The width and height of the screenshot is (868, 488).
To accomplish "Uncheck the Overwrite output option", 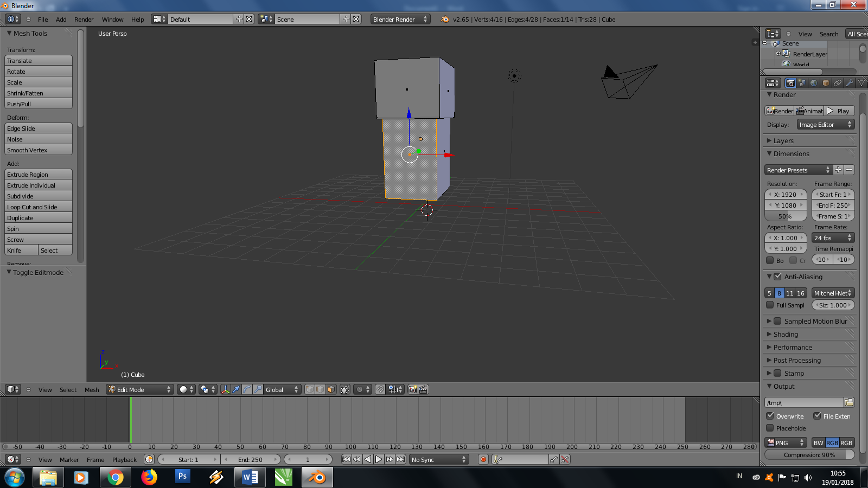I will 771,416.
